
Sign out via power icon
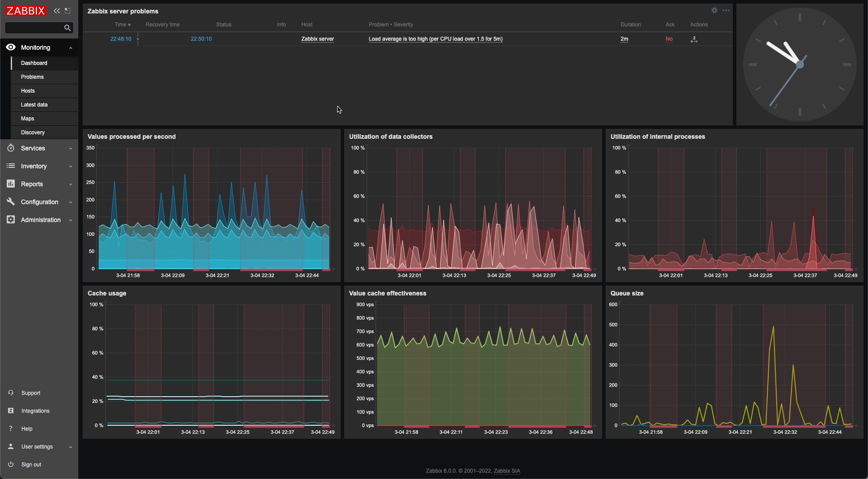(11, 464)
